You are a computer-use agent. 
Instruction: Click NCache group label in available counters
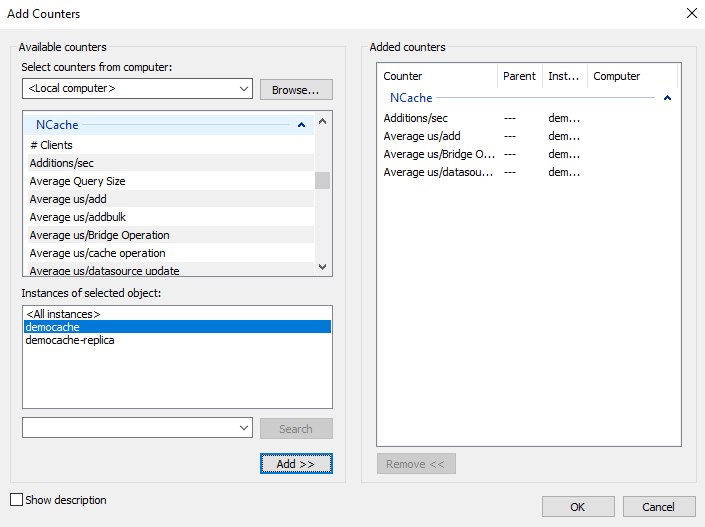(57, 125)
